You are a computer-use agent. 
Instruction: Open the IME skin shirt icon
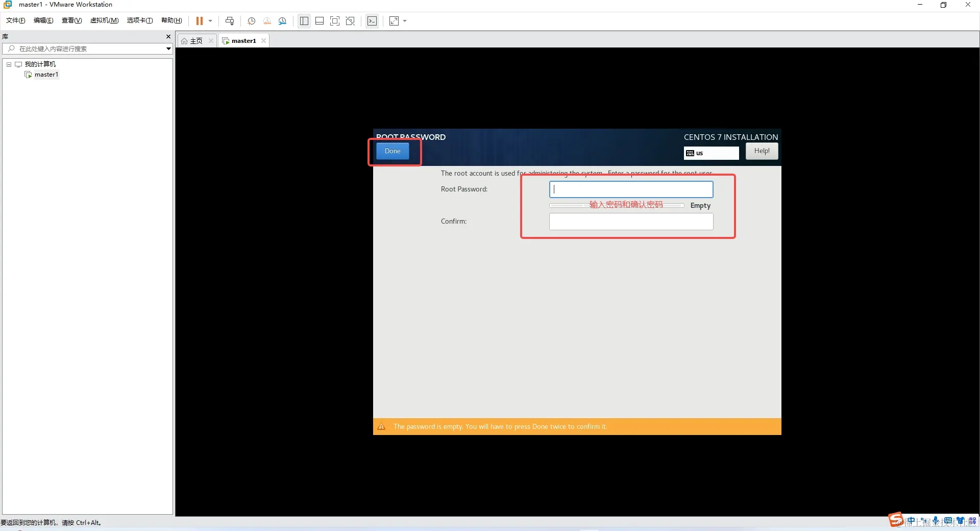[x=960, y=521]
